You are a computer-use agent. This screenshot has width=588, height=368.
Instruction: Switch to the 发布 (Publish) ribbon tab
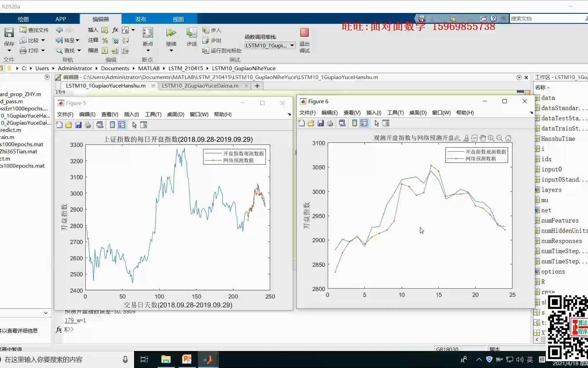[141, 19]
